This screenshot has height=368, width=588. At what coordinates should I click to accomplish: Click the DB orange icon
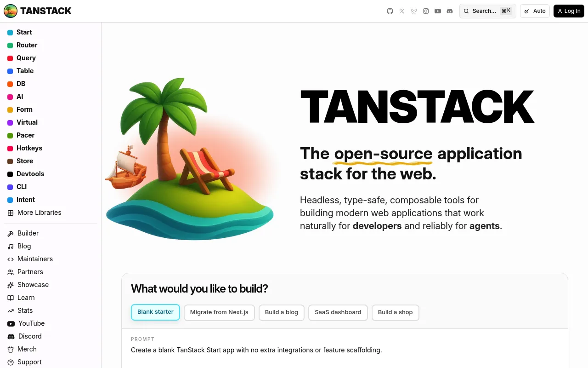coord(10,84)
